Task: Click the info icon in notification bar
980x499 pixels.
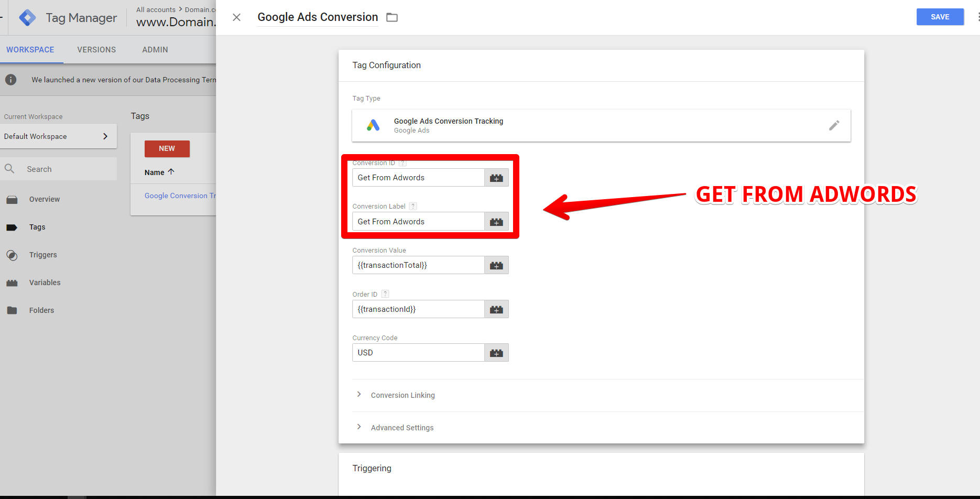Action: pyautogui.click(x=10, y=80)
